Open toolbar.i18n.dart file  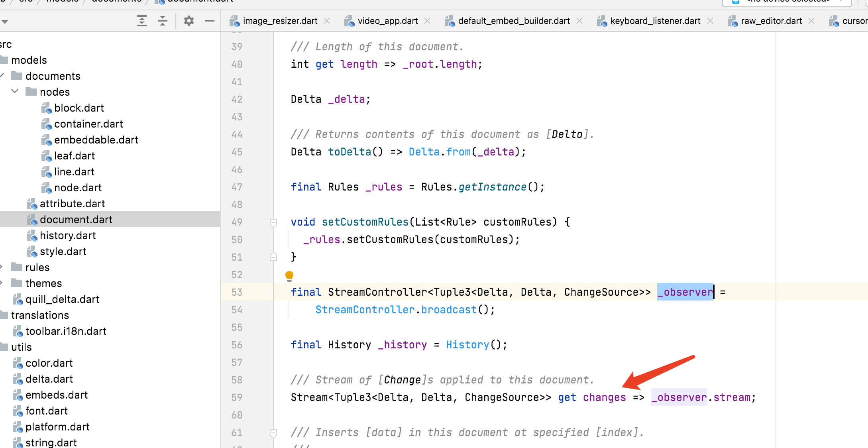coord(66,331)
